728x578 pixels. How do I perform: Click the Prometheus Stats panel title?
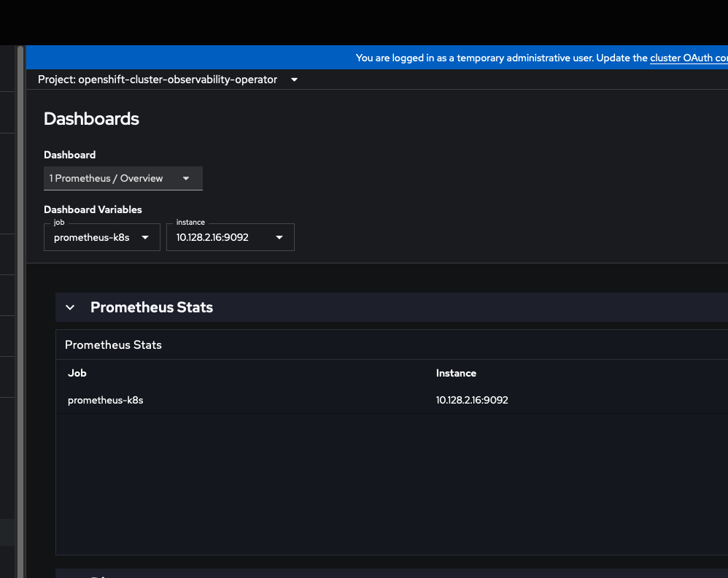(113, 344)
